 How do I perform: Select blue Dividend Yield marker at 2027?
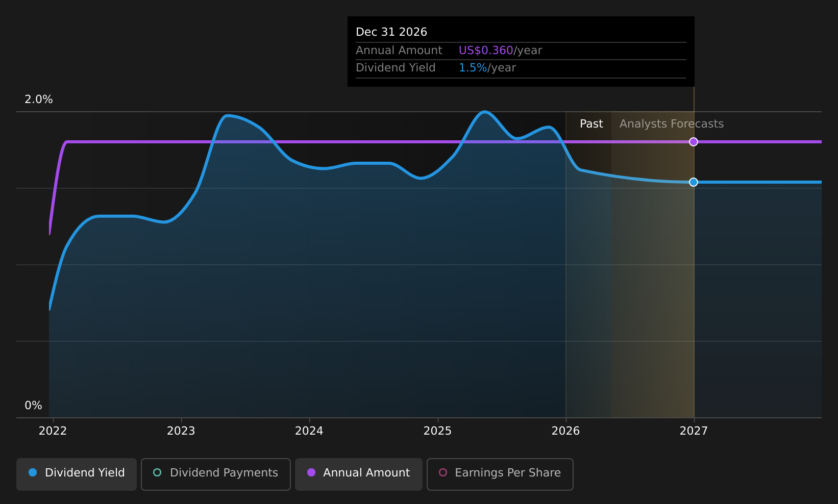tap(694, 182)
